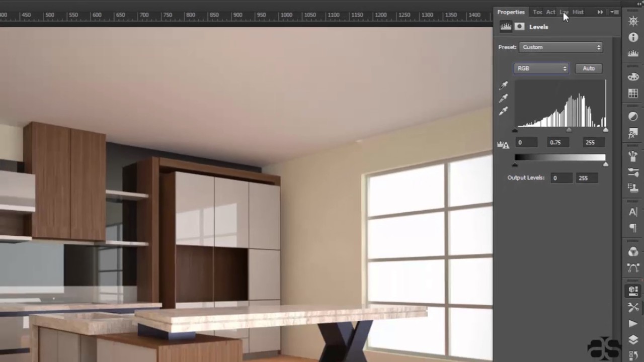This screenshot has height=362, width=644.
Task: Click the histogram warning recalculate icon
Action: coord(503,145)
